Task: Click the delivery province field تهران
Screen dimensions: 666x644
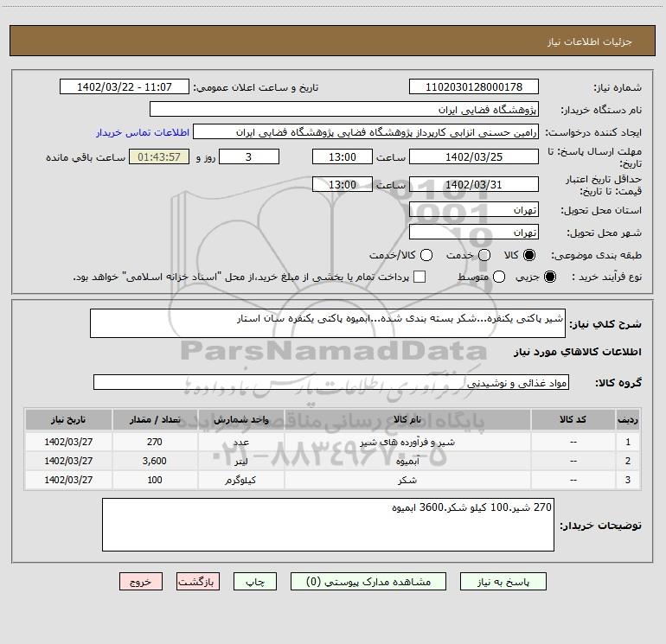Action: tap(474, 209)
